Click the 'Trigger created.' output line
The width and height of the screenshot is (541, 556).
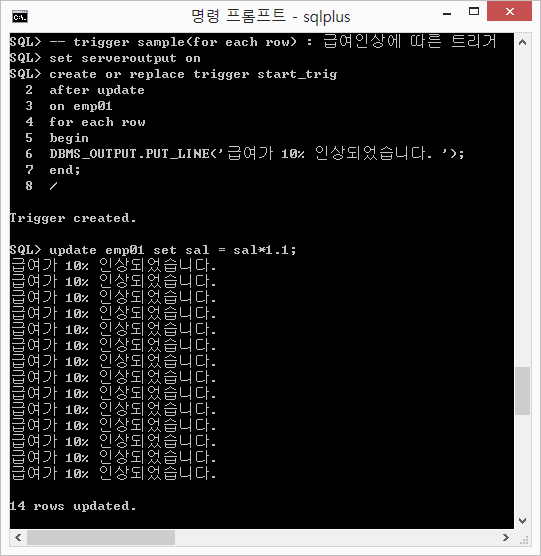pyautogui.click(x=73, y=218)
